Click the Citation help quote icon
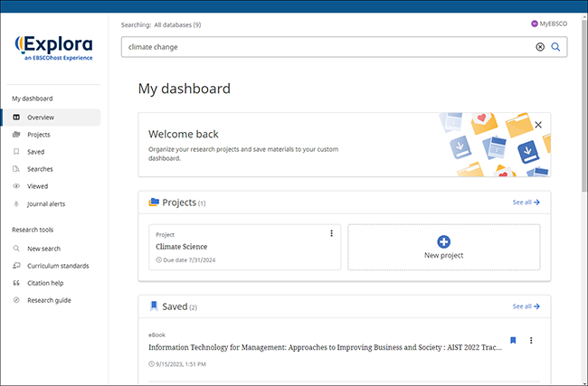Screen dimensions: 588x386 (16, 283)
